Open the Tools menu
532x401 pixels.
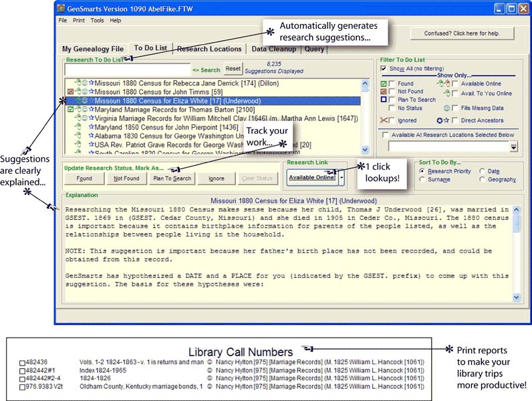coord(97,21)
